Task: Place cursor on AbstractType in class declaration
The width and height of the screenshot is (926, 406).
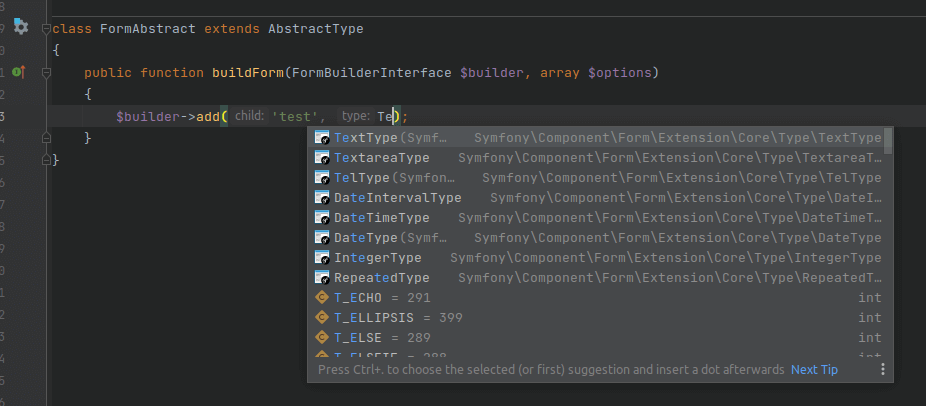Action: (315, 29)
